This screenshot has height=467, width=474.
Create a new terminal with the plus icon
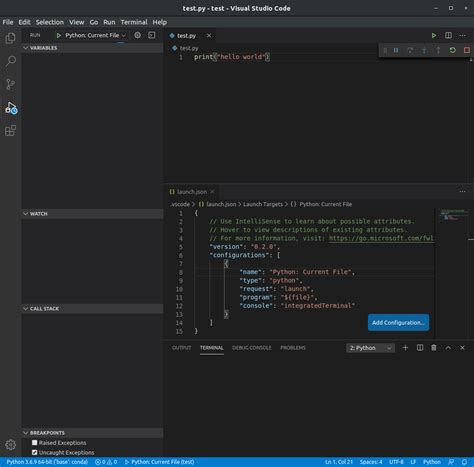[x=405, y=348]
